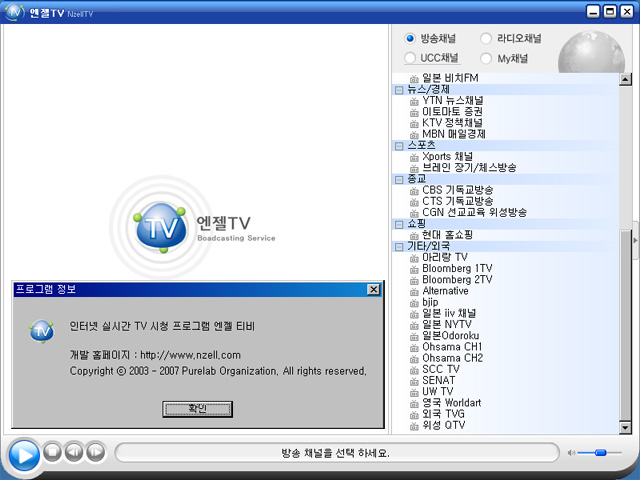Click the Play button

click(24, 455)
